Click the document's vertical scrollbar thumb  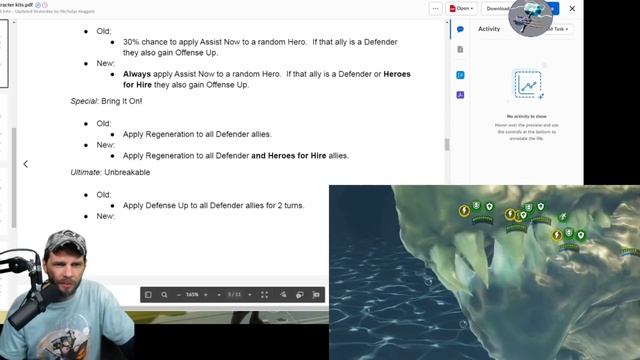(447, 144)
